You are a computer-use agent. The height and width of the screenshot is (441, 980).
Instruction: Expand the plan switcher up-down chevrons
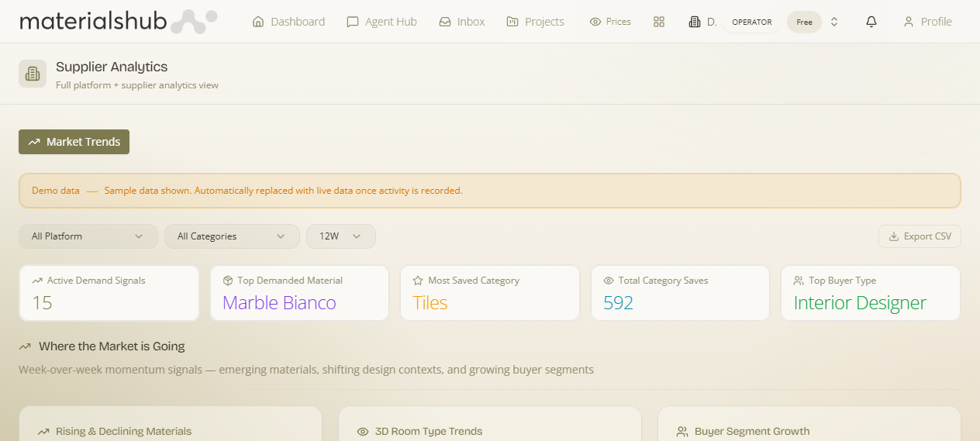coord(834,22)
